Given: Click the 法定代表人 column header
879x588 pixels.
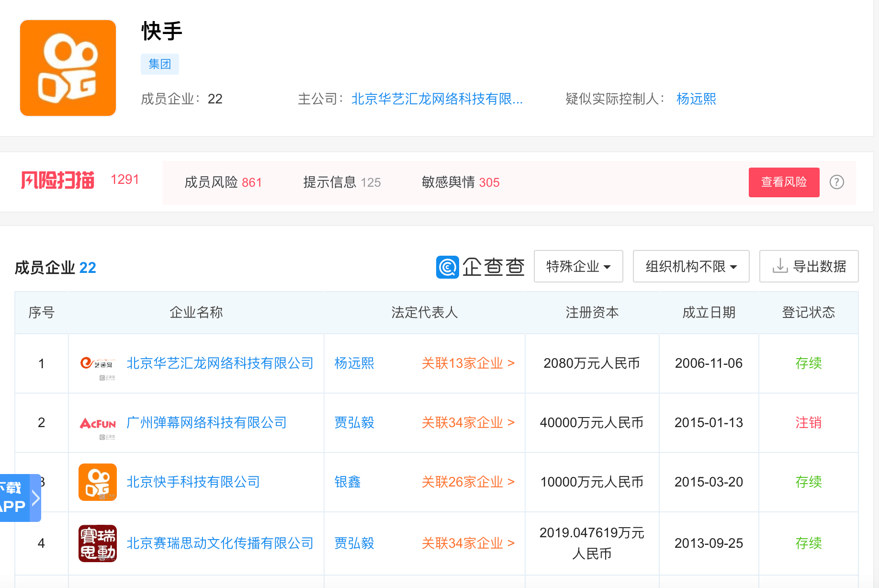Looking at the screenshot, I should click(425, 313).
